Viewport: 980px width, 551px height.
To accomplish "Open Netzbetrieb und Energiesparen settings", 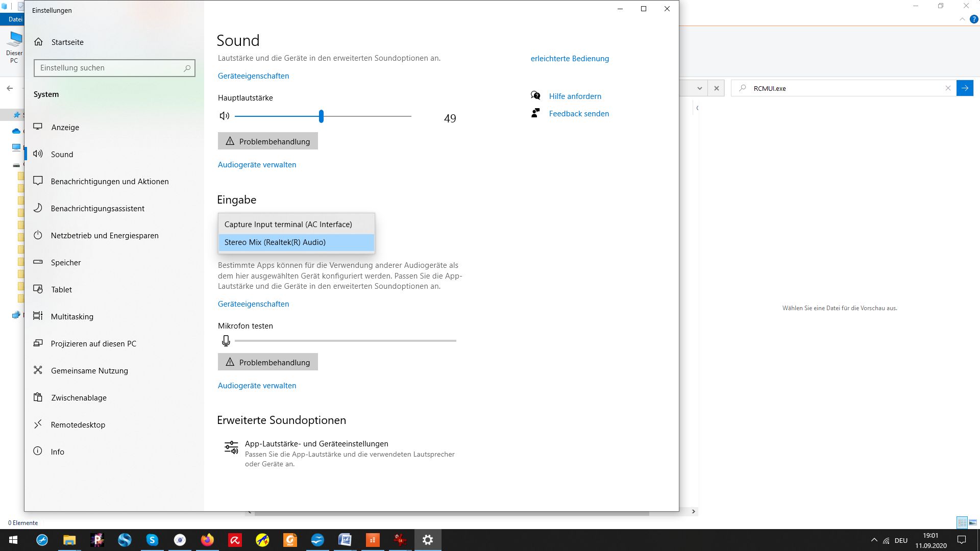I will point(105,236).
